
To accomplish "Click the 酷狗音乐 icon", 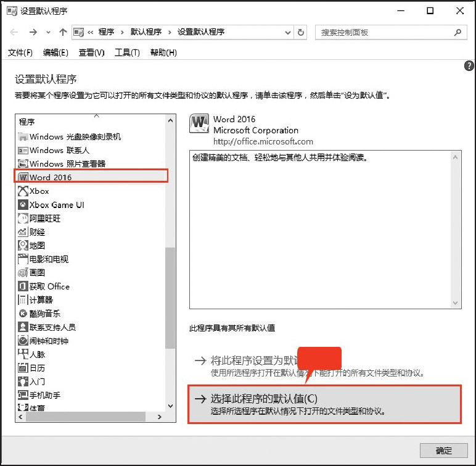I will [x=23, y=314].
